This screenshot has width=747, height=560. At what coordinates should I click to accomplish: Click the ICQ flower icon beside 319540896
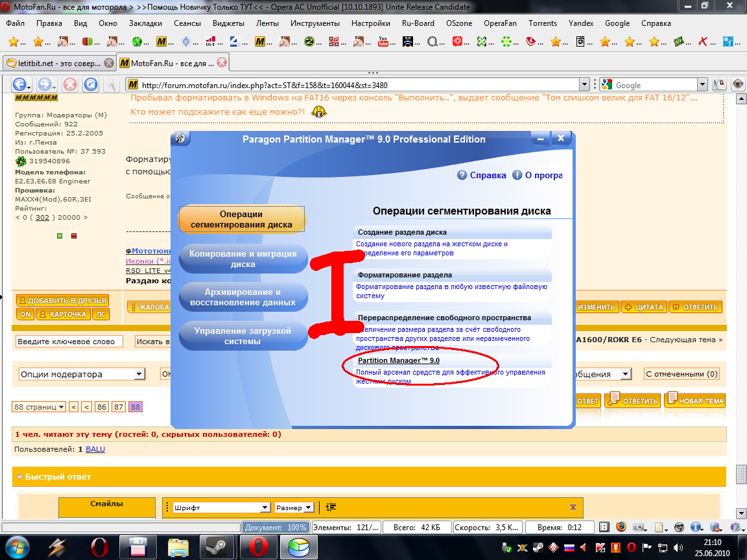click(x=21, y=161)
